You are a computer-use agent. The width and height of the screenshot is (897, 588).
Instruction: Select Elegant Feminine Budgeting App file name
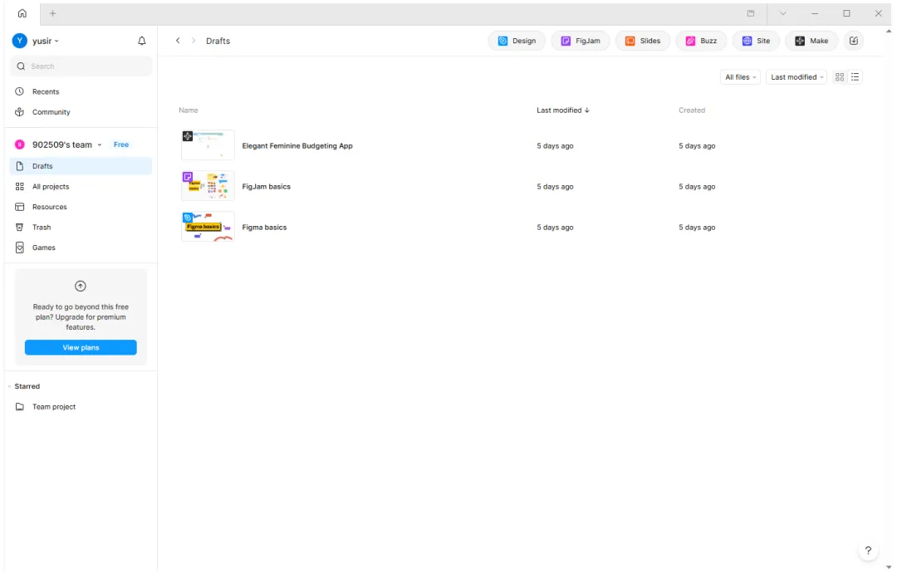click(x=297, y=146)
